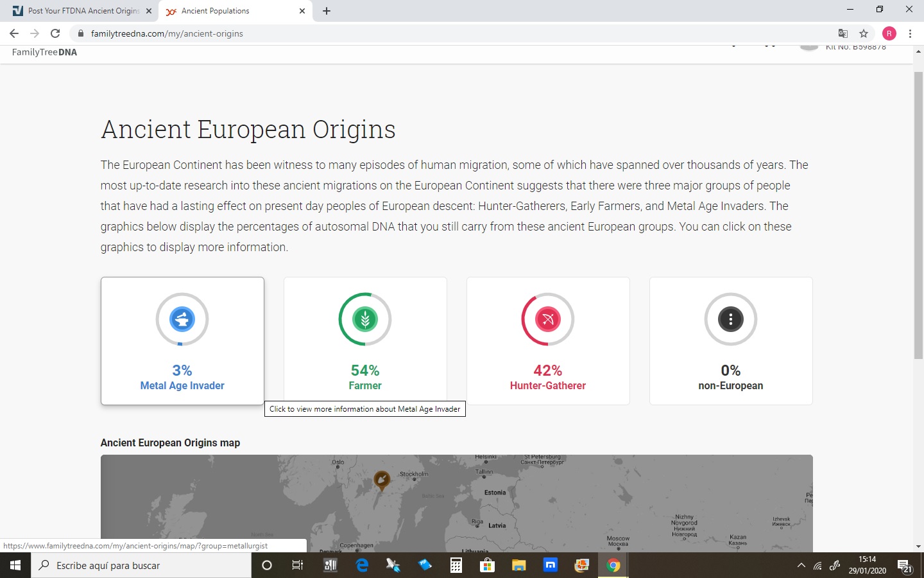The width and height of the screenshot is (924, 578).
Task: Click the 'Ancient European Origins' heading
Action: 248,129
